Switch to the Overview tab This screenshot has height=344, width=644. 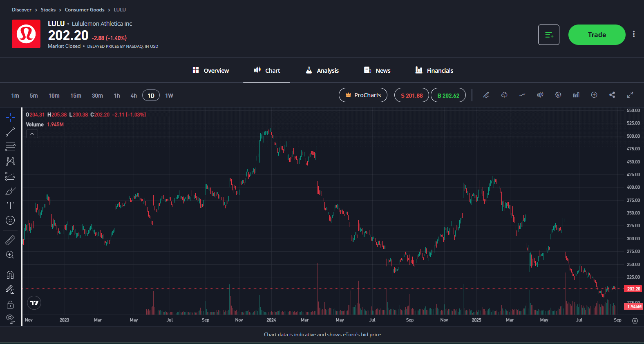(x=210, y=70)
